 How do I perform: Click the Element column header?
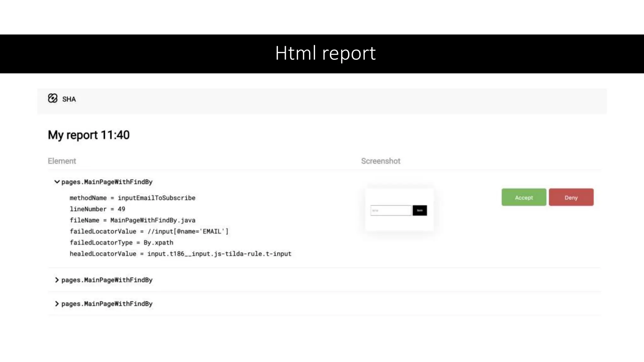pos(62,161)
